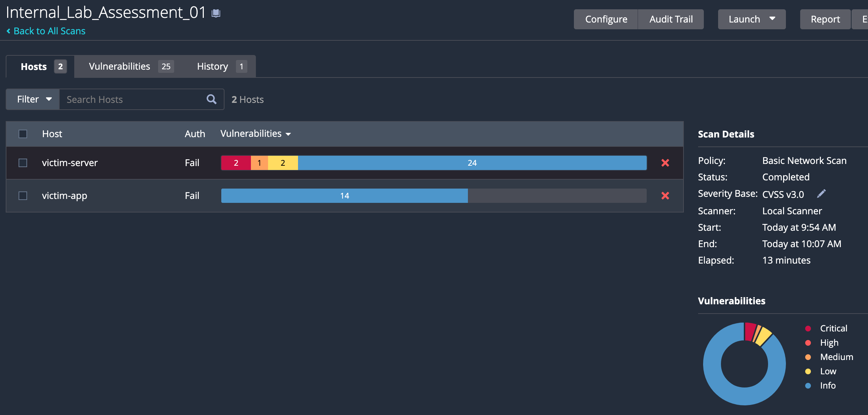Viewport: 868px width, 415px height.
Task: Click the Critical legend dot
Action: (x=808, y=329)
